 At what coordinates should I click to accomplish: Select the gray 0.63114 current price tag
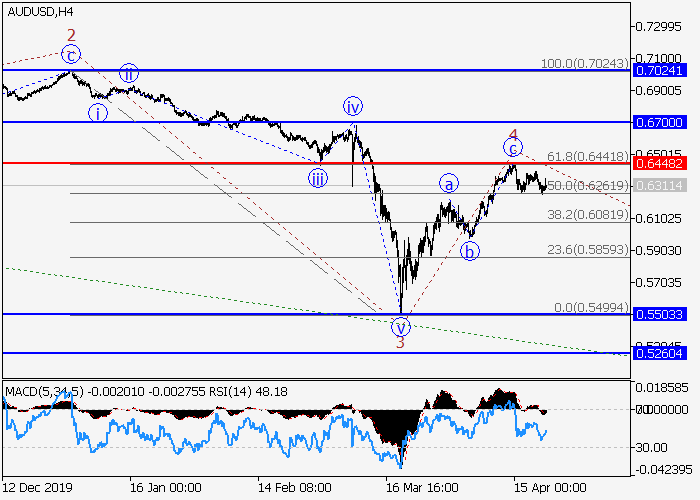tap(658, 185)
